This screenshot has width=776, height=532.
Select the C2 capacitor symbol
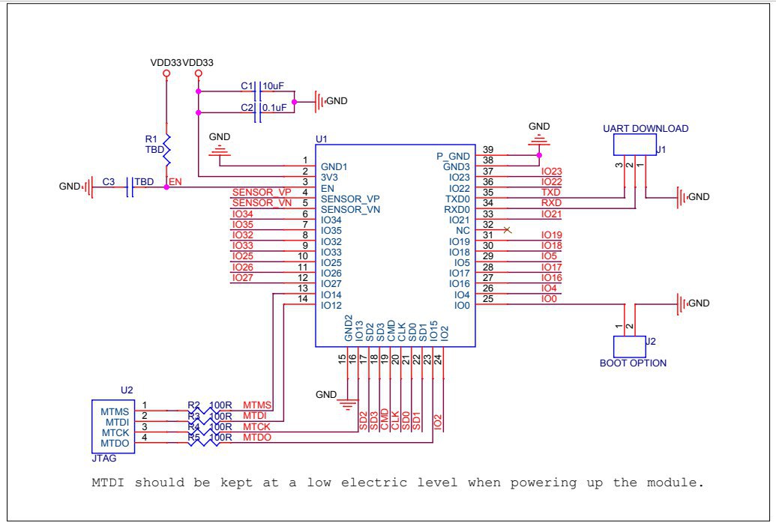click(257, 112)
